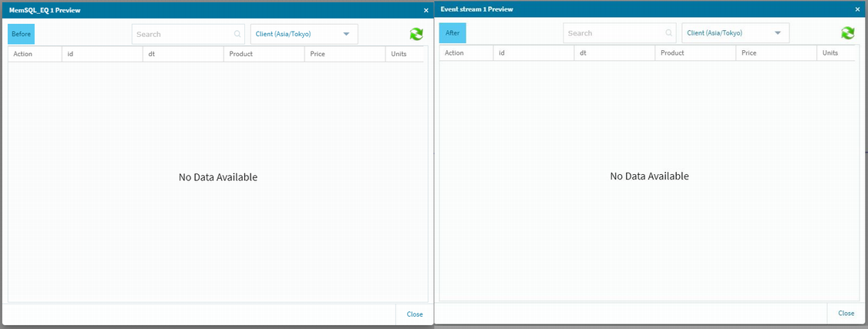Click search magnifier icon in Event stream preview

tap(669, 33)
